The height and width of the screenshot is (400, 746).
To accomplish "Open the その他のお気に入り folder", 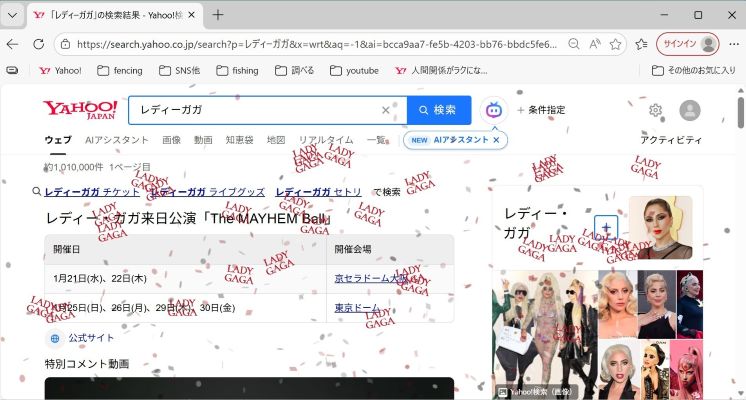I will coord(692,71).
